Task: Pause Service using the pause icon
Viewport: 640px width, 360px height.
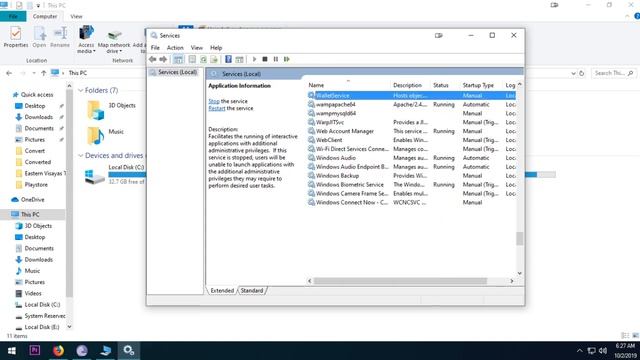Action: [x=276, y=59]
